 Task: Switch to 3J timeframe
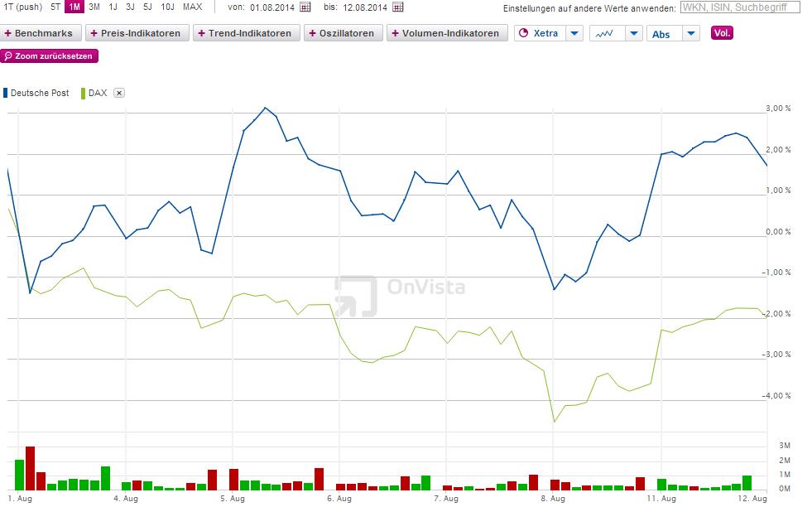coord(130,7)
